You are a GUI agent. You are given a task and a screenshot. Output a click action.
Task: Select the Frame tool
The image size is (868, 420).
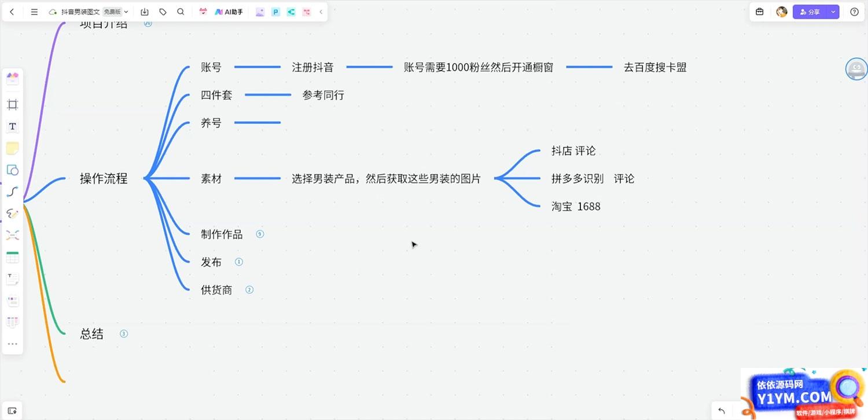[12, 105]
